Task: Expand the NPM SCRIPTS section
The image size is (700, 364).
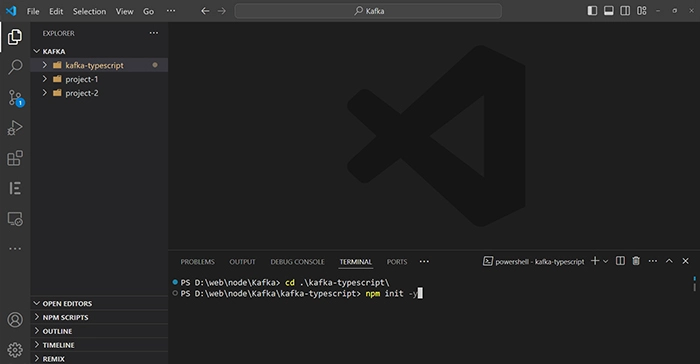Action: tap(99, 317)
